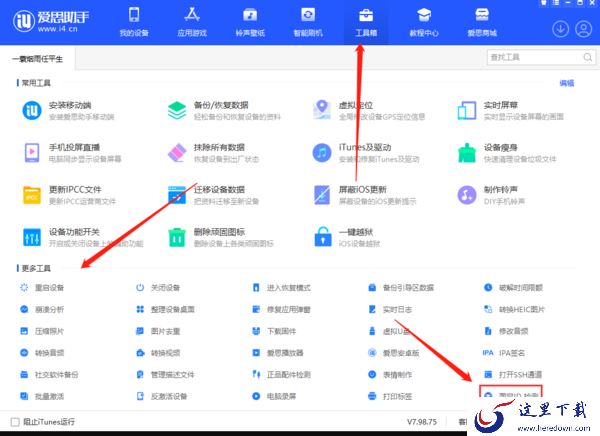Click 压缩照片 tool

coord(42,331)
